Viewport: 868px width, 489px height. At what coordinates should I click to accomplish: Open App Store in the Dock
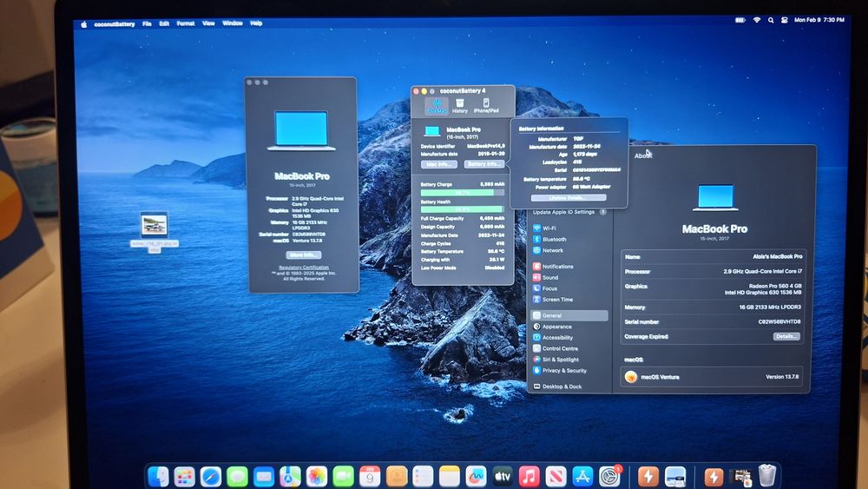click(x=582, y=476)
